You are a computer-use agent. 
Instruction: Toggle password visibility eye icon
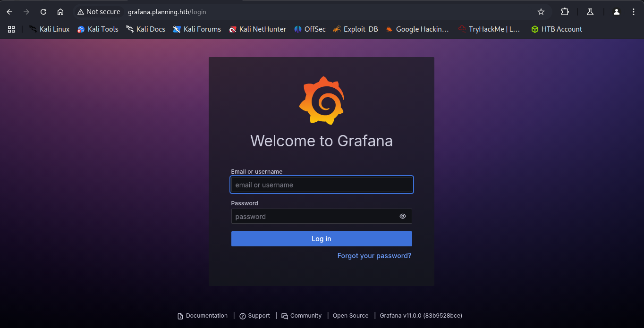(x=402, y=217)
